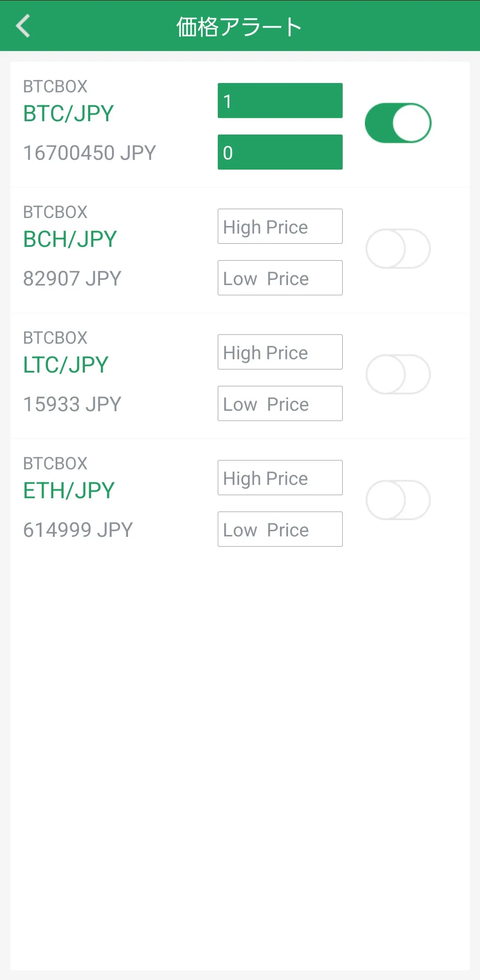
Task: Turn on the LTC/JPY alert switch
Action: [x=398, y=374]
